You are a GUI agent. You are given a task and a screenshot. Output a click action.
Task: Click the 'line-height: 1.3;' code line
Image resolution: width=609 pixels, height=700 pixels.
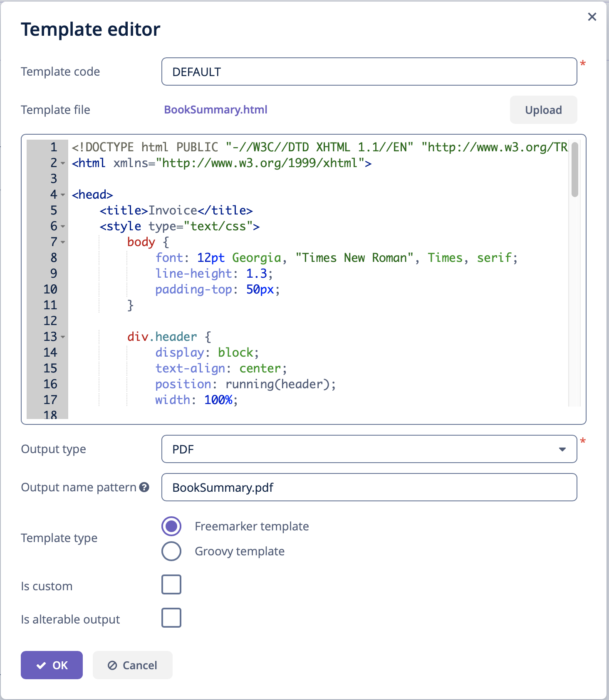[214, 274]
